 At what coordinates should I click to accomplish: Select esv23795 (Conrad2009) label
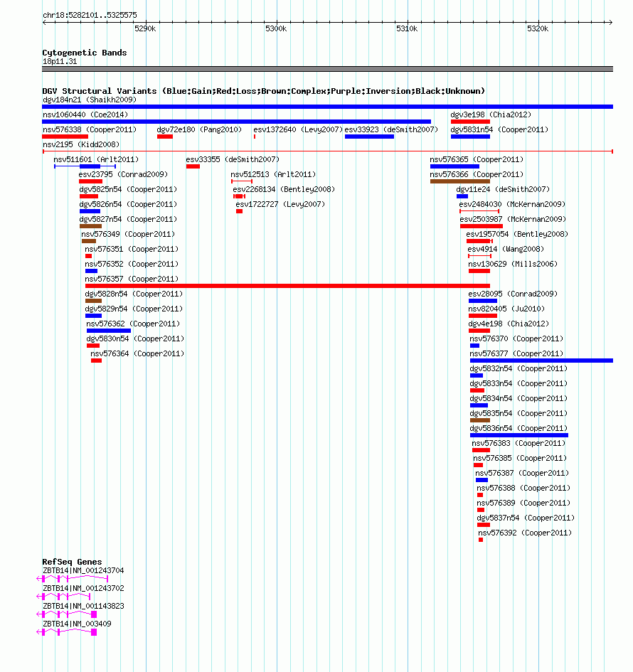click(x=124, y=175)
